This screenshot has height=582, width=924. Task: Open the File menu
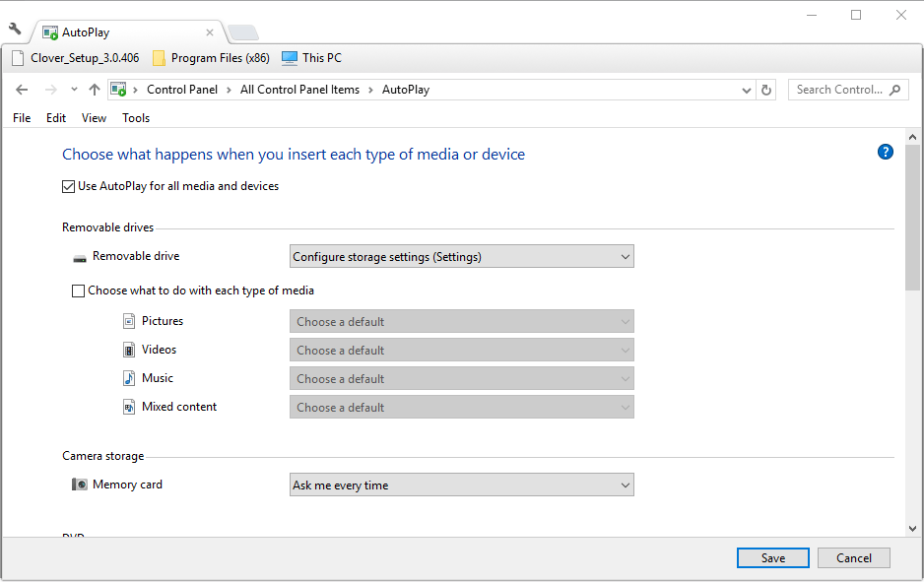(x=22, y=118)
